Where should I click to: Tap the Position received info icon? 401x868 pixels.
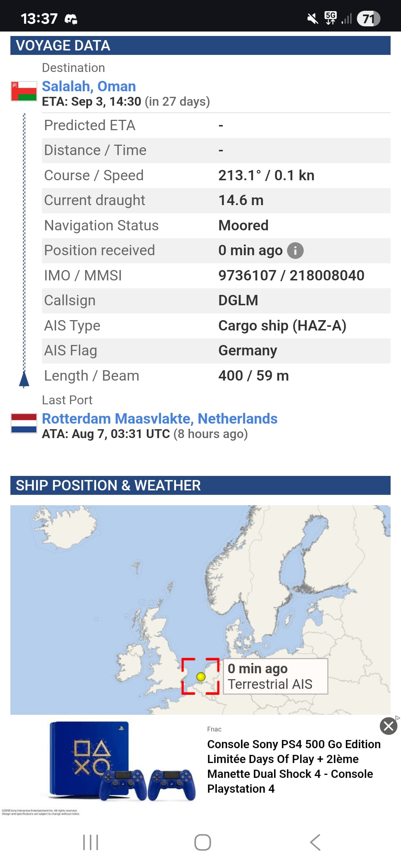(x=295, y=251)
